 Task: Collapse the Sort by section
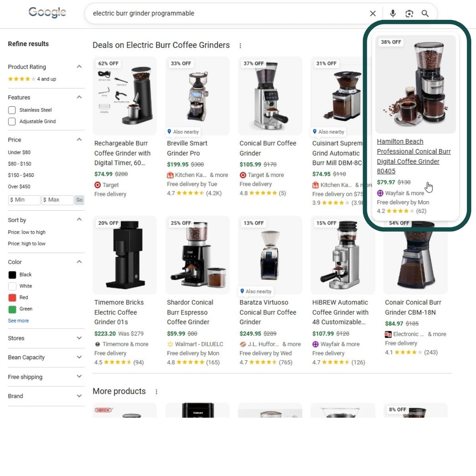(x=79, y=220)
